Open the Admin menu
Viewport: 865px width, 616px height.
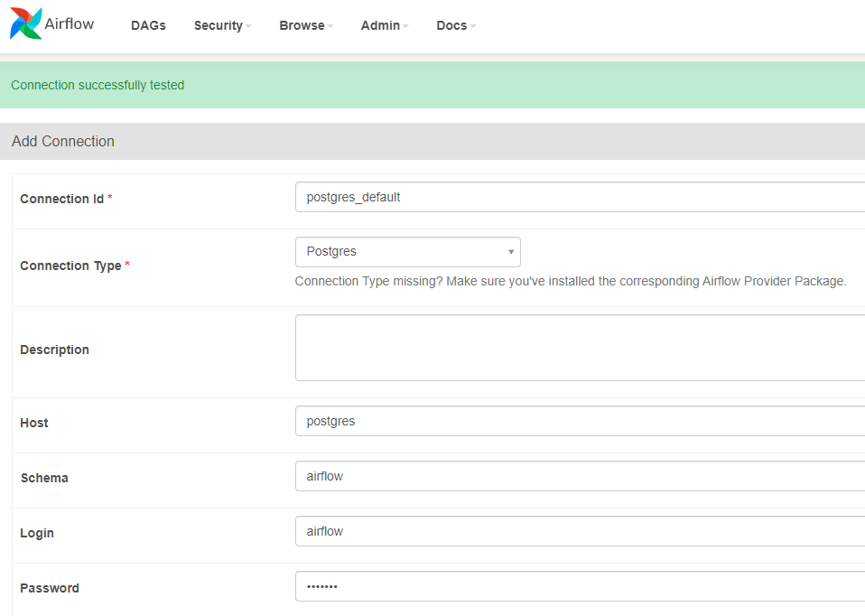pos(385,25)
